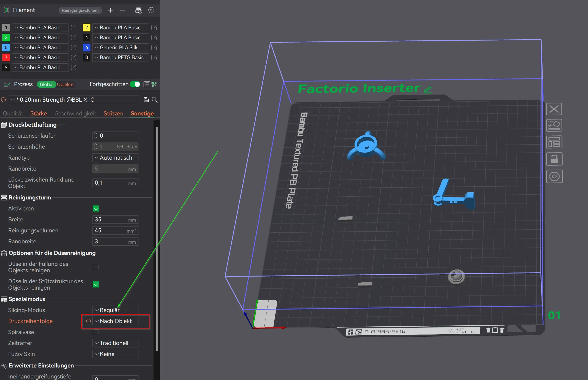The width and height of the screenshot is (588, 380).
Task: Open filament 8 Bambu PETG Basic dropdown
Action: point(121,57)
